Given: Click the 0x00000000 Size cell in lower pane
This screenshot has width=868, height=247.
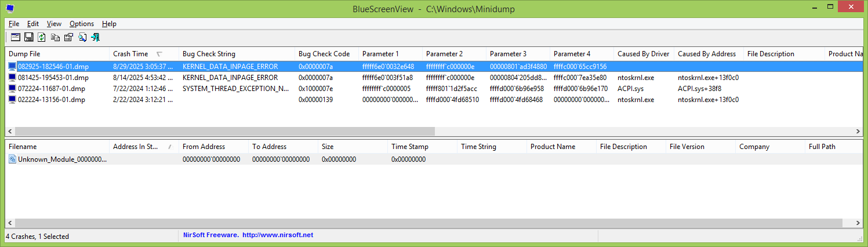Looking at the screenshot, I should (339, 159).
